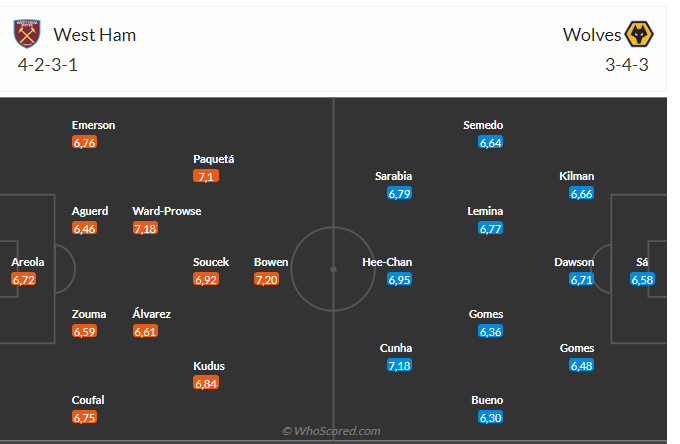Viewport: 680px width, 444px height.
Task: Select Ward-Prowse's 7,18 rating badge
Action: pos(145,229)
